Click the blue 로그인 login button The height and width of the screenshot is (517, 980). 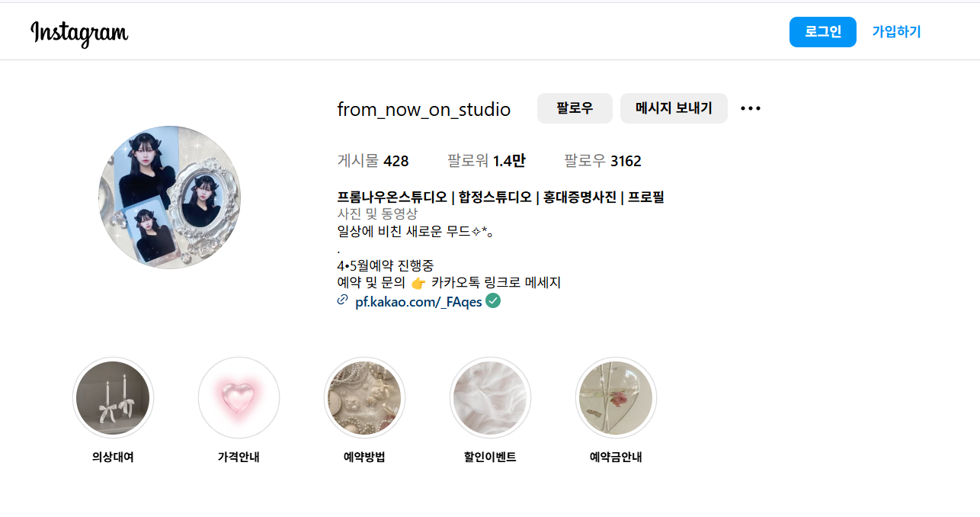822,32
